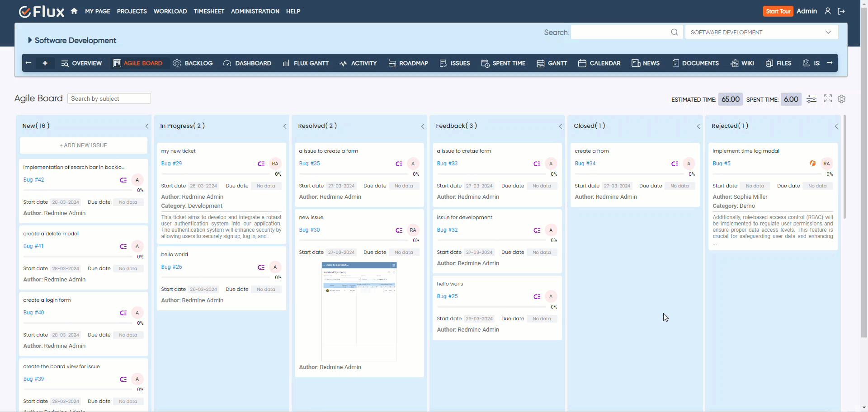
Task: Open the Timesheet menu
Action: (x=209, y=11)
